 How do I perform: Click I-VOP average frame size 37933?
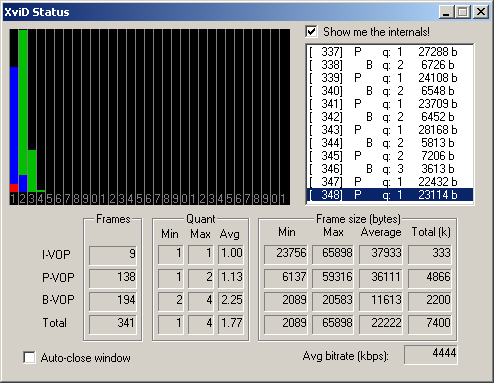coord(381,255)
